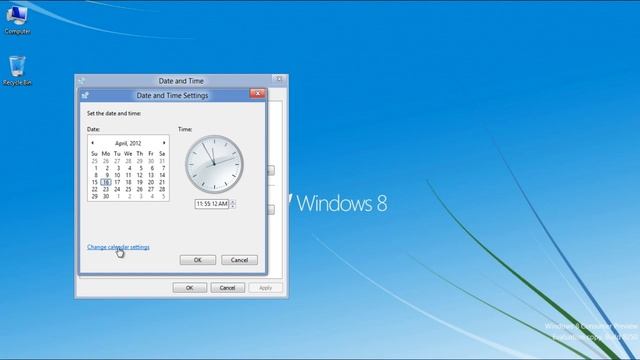Pick date 17 in the calendar
Screen dimensions: 640x360
117,182
